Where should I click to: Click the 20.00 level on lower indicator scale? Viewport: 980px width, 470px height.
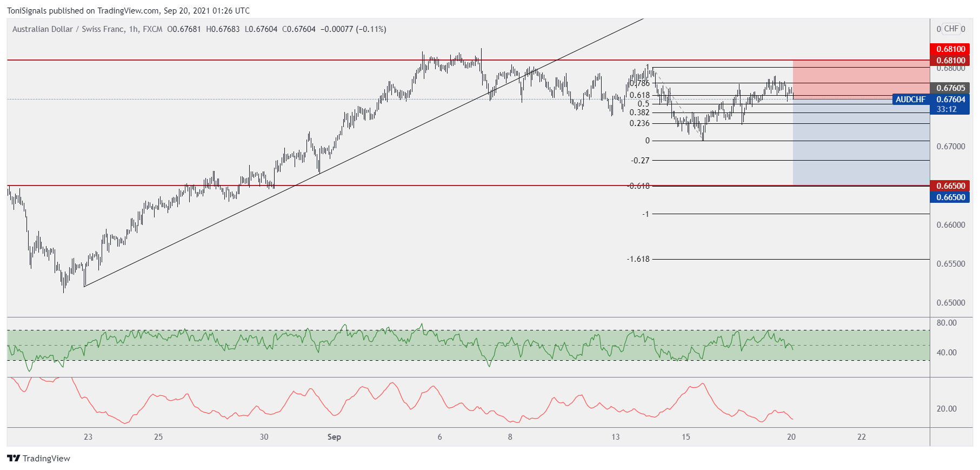[x=946, y=409]
